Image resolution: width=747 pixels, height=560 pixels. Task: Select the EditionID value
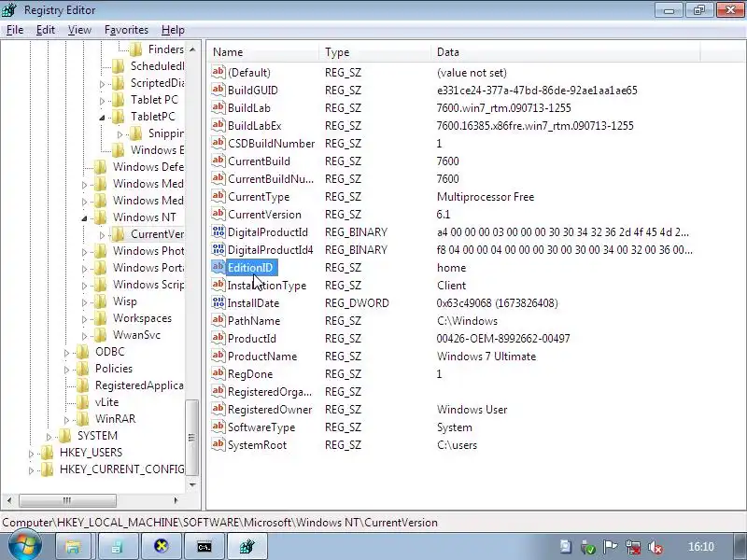point(250,268)
